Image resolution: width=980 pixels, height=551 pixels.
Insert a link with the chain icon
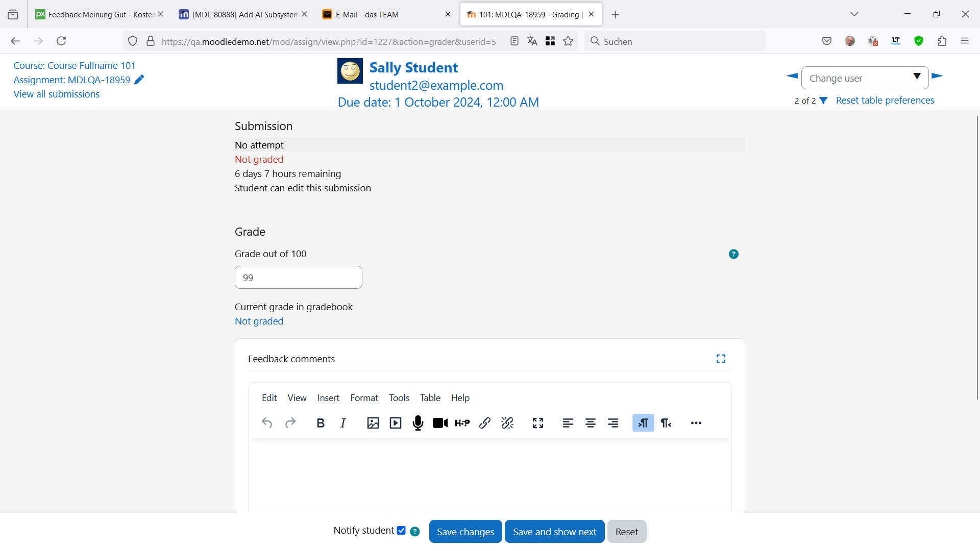(x=485, y=423)
